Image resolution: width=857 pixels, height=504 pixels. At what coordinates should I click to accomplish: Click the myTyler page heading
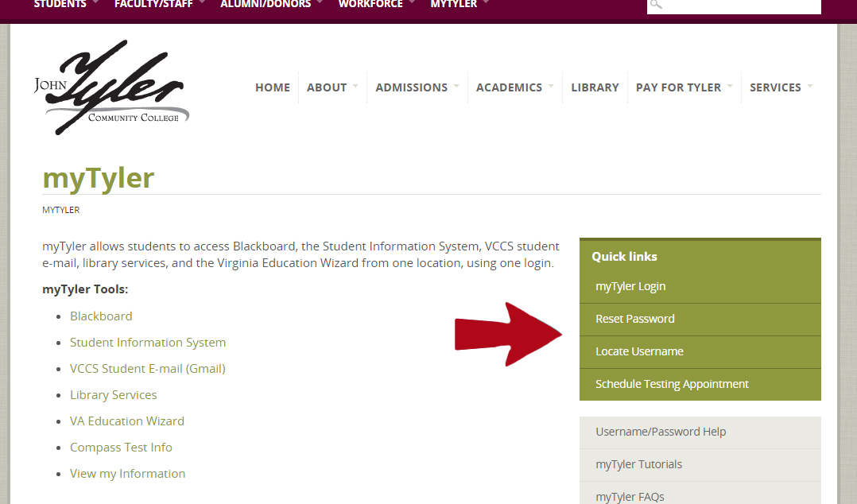99,178
